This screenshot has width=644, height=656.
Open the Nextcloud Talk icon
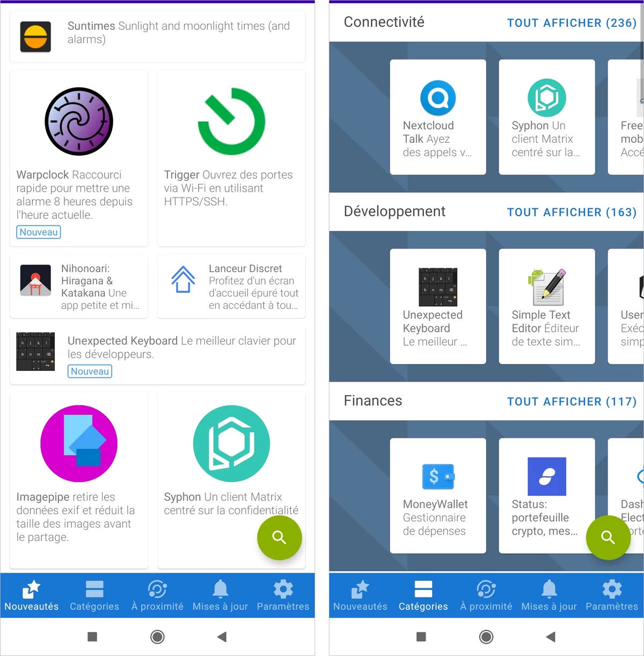point(438,98)
